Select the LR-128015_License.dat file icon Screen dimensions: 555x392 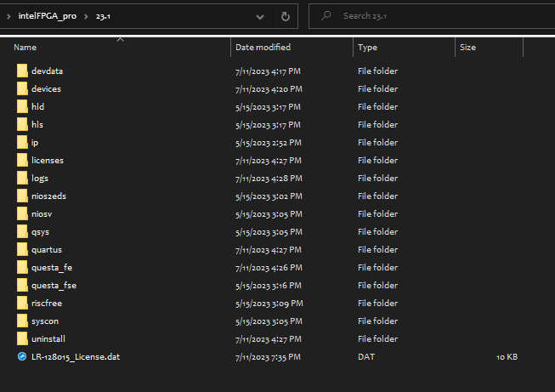(x=22, y=357)
